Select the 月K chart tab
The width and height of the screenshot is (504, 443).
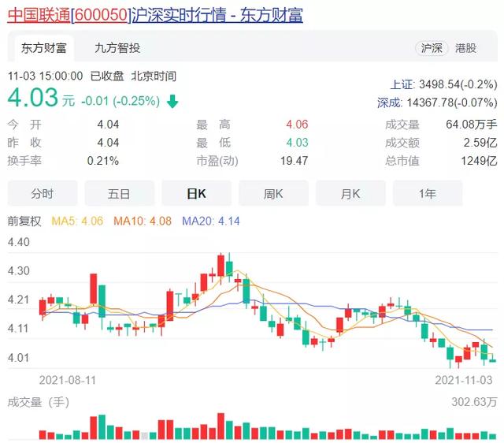pos(350,194)
